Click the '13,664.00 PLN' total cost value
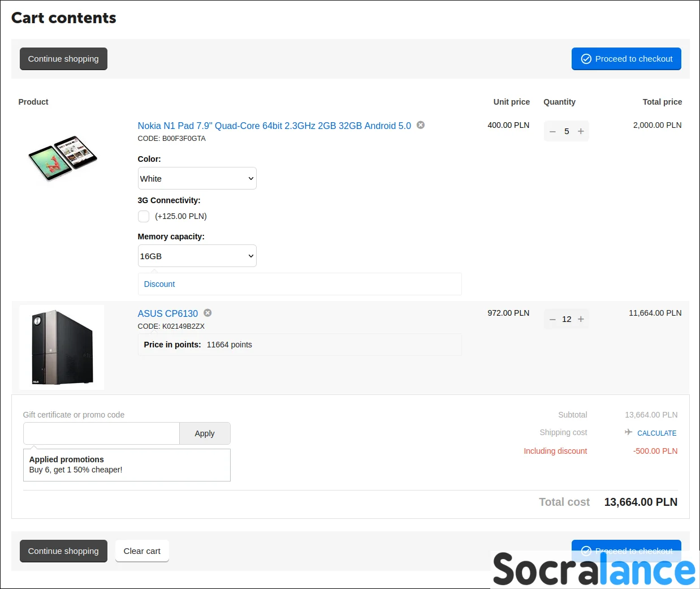This screenshot has height=589, width=700. (641, 502)
